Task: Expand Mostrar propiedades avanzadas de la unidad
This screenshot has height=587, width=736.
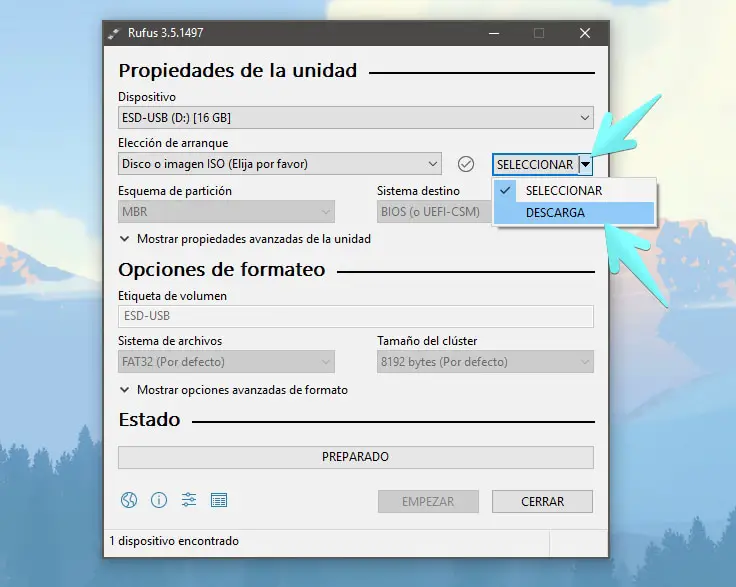Action: [x=245, y=239]
